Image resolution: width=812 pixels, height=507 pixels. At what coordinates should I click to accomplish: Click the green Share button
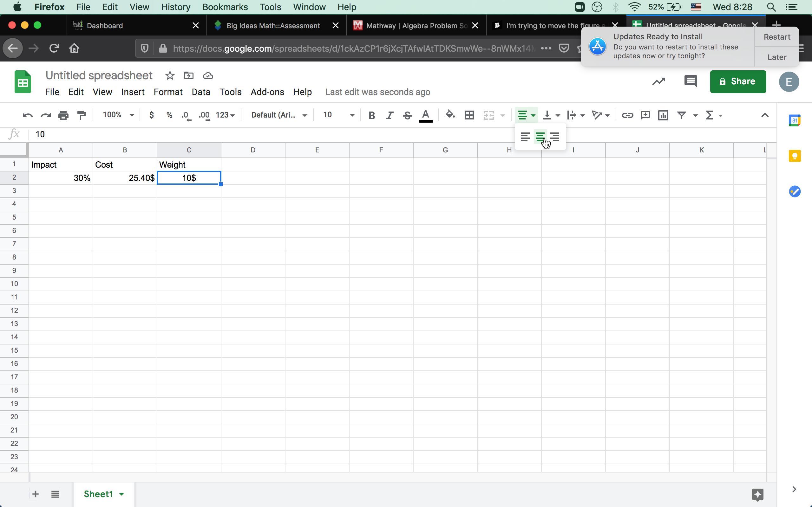pyautogui.click(x=737, y=81)
